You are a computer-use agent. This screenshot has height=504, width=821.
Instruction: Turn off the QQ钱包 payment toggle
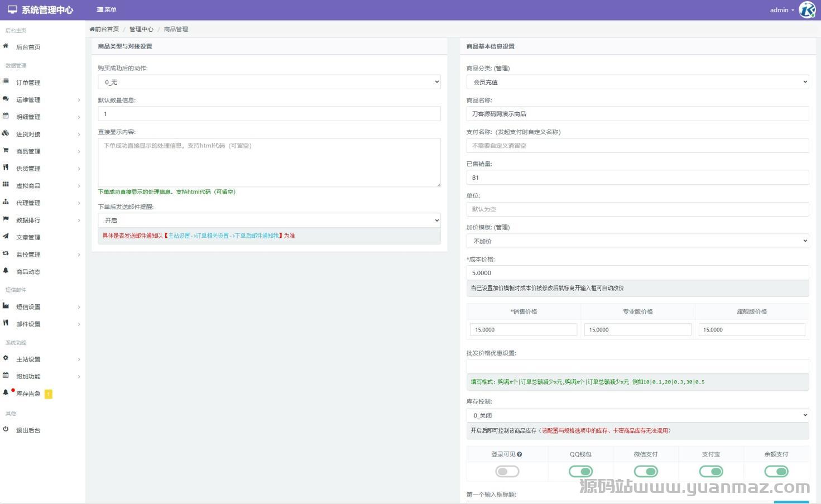pyautogui.click(x=580, y=472)
